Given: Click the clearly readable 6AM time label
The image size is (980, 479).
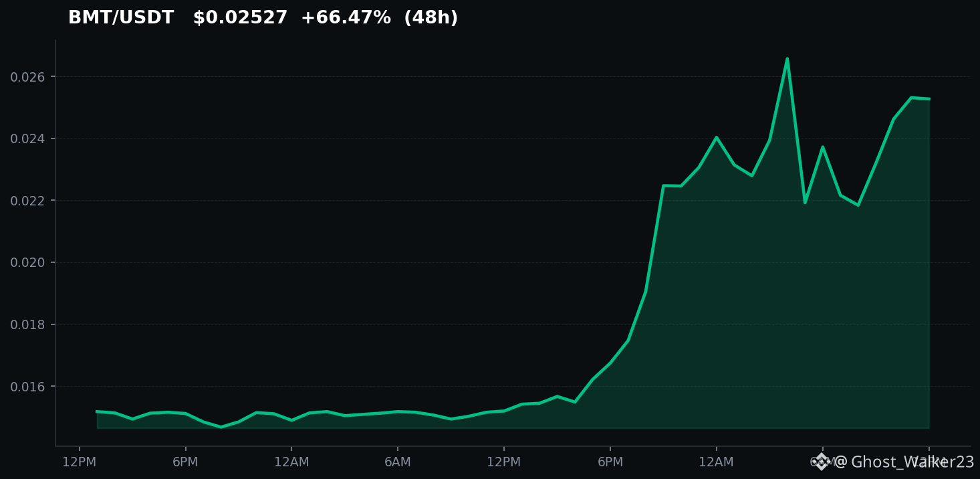Looking at the screenshot, I should 398,462.
